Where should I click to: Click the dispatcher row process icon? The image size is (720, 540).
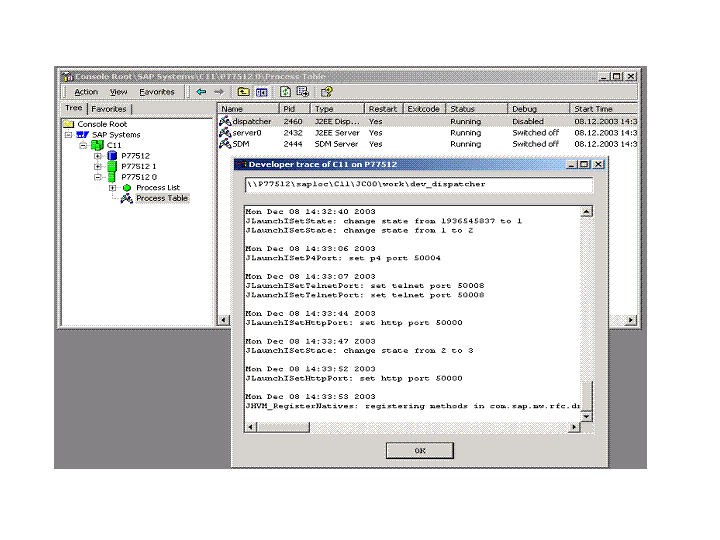(225, 121)
